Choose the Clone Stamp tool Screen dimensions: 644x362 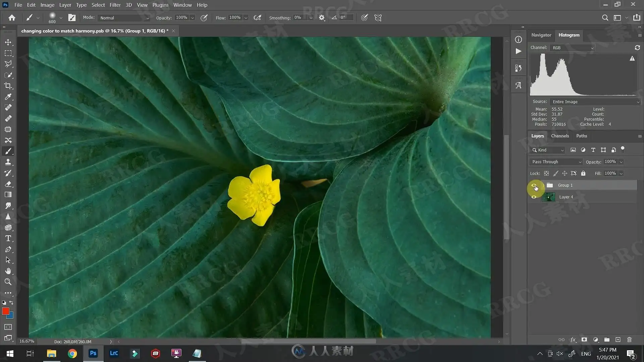[x=8, y=162]
